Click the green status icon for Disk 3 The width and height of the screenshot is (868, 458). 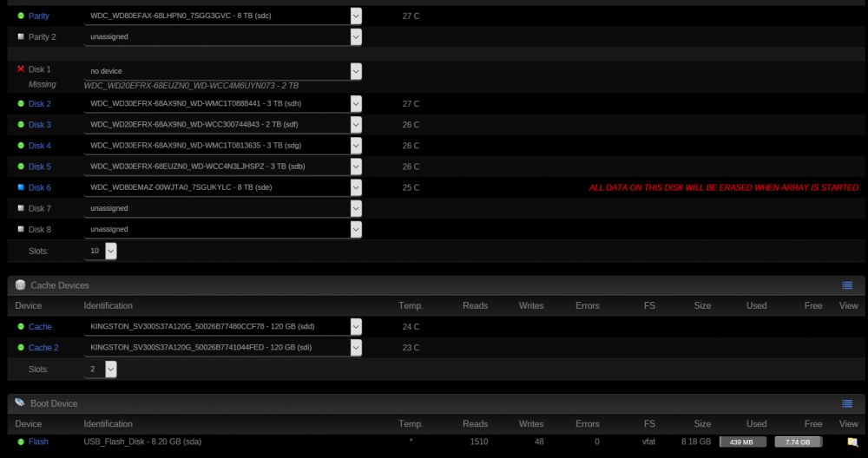pyautogui.click(x=21, y=124)
